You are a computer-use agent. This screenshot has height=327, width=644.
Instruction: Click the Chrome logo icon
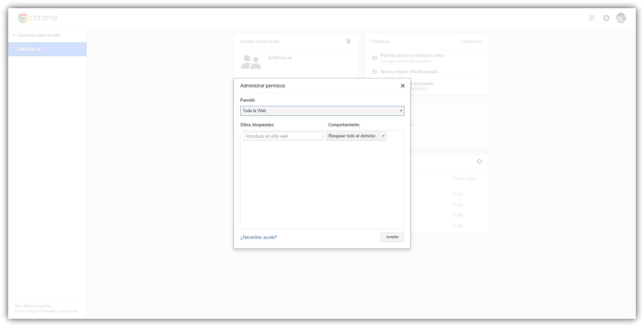23,18
